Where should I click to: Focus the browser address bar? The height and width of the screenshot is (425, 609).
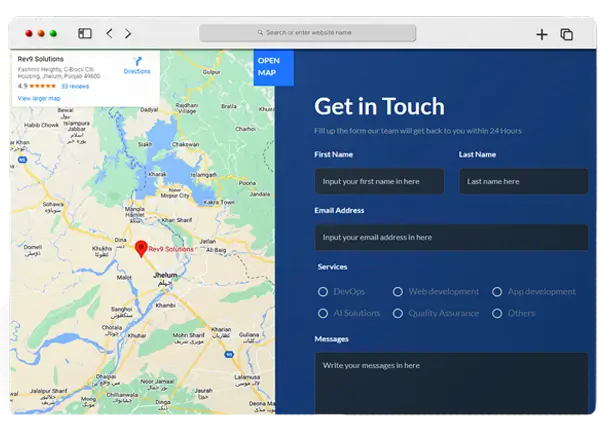307,33
